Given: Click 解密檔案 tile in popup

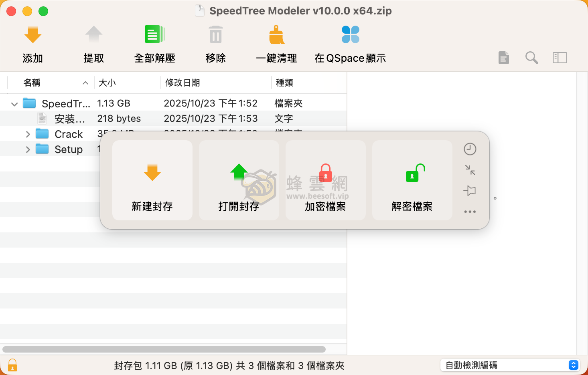Looking at the screenshot, I should click(x=412, y=180).
